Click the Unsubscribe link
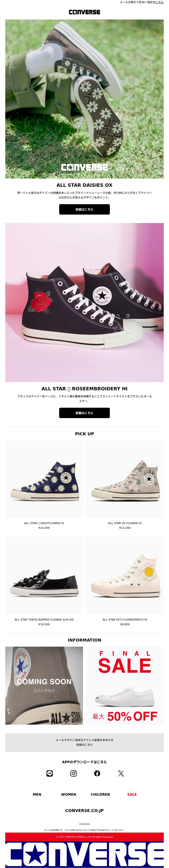This screenshot has width=169, height=868. tap(84, 823)
